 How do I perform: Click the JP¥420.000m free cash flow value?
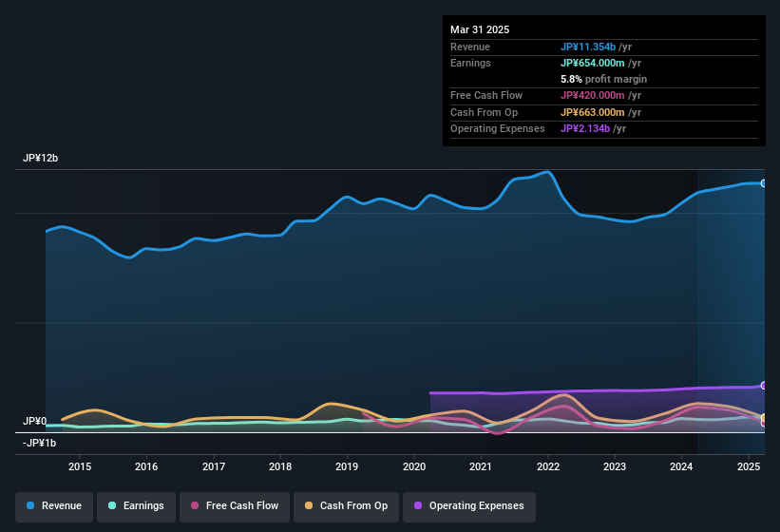[593, 95]
